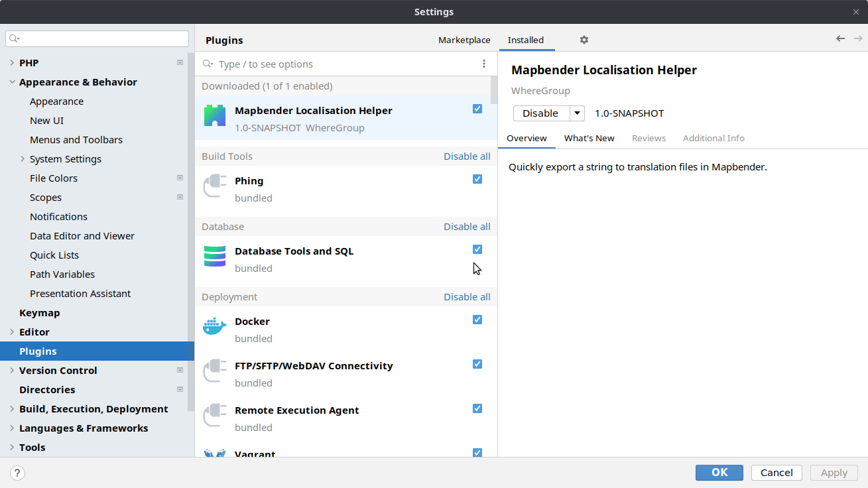Click the back navigation arrow

(839, 38)
